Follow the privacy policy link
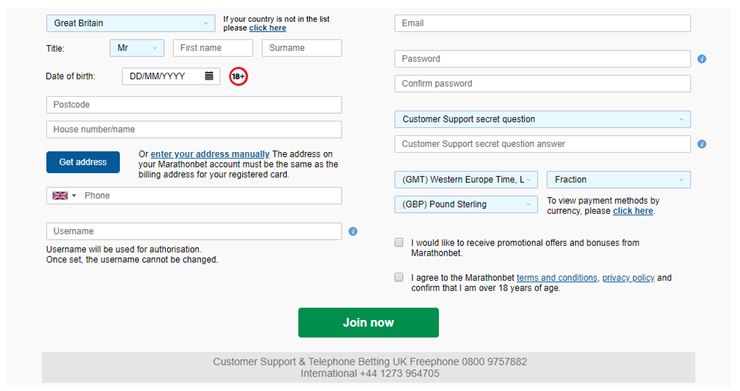Screen dimensions: 740x391 point(628,278)
